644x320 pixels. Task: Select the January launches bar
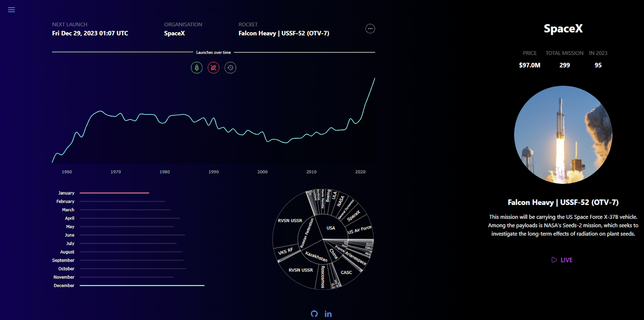[114, 193]
